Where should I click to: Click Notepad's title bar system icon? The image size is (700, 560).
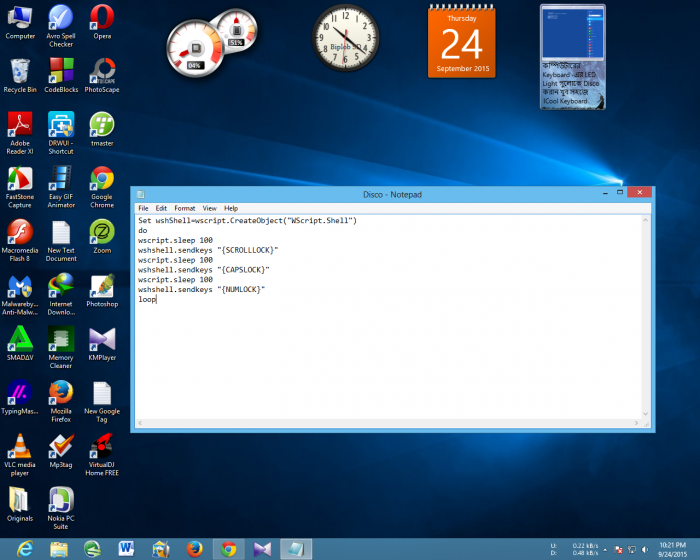point(141,194)
